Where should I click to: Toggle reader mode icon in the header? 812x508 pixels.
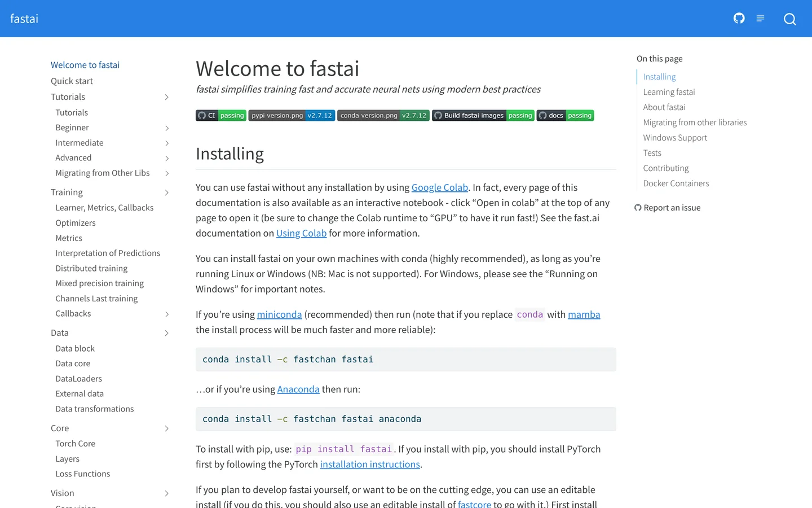pyautogui.click(x=760, y=19)
